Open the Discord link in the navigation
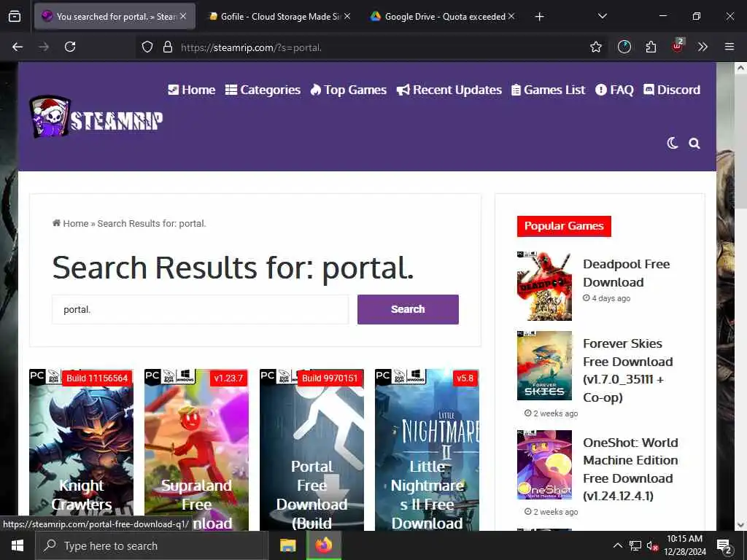The height and width of the screenshot is (560, 747). [x=672, y=90]
